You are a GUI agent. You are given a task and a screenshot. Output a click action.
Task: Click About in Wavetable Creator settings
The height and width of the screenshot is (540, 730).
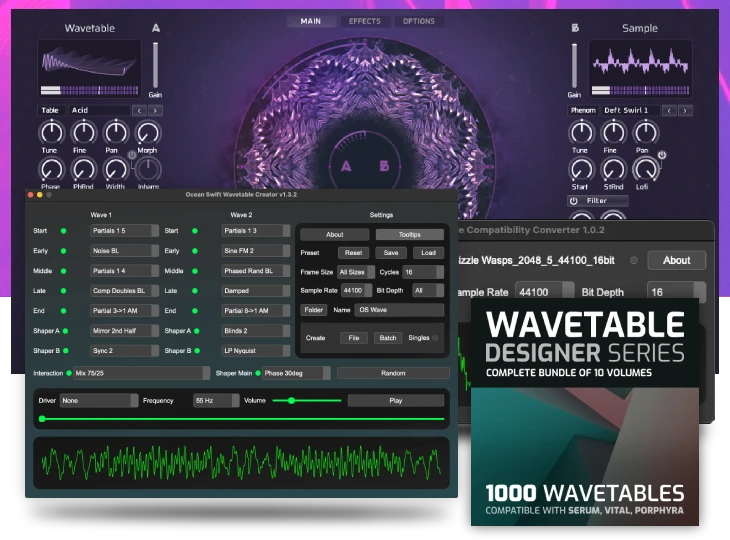coord(335,235)
